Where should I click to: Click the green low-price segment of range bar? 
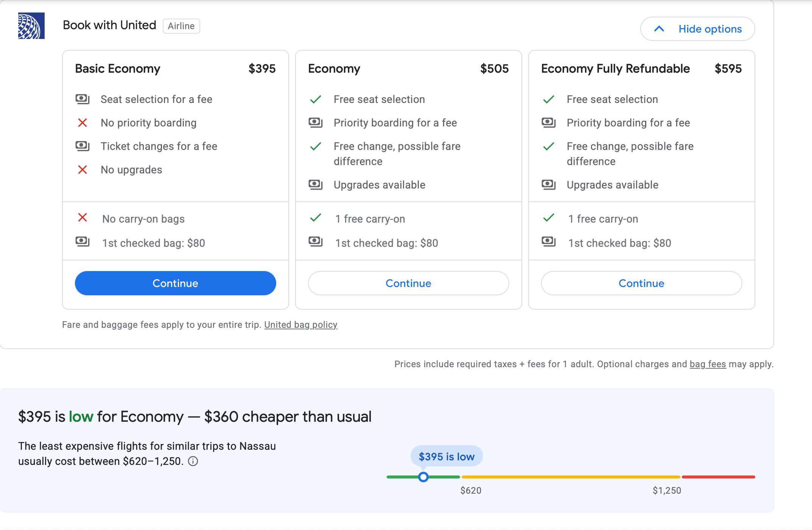[423, 477]
